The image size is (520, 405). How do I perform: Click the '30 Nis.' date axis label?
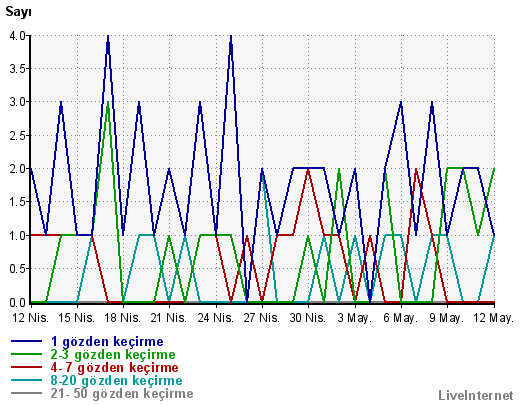pos(308,318)
